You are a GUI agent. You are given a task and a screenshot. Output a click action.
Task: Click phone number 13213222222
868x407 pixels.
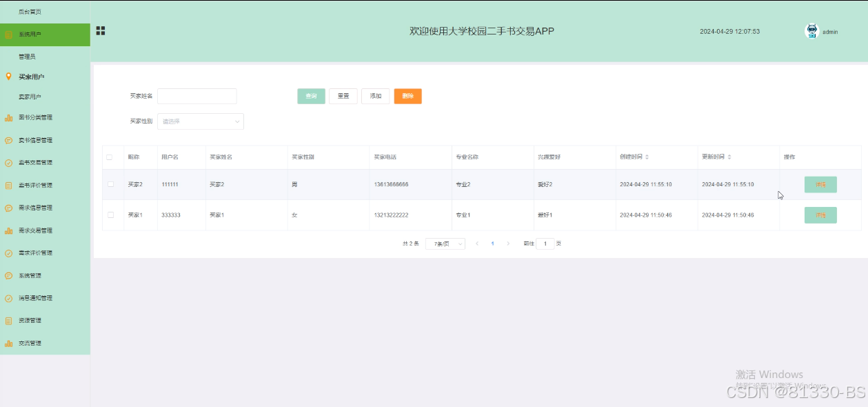(391, 215)
